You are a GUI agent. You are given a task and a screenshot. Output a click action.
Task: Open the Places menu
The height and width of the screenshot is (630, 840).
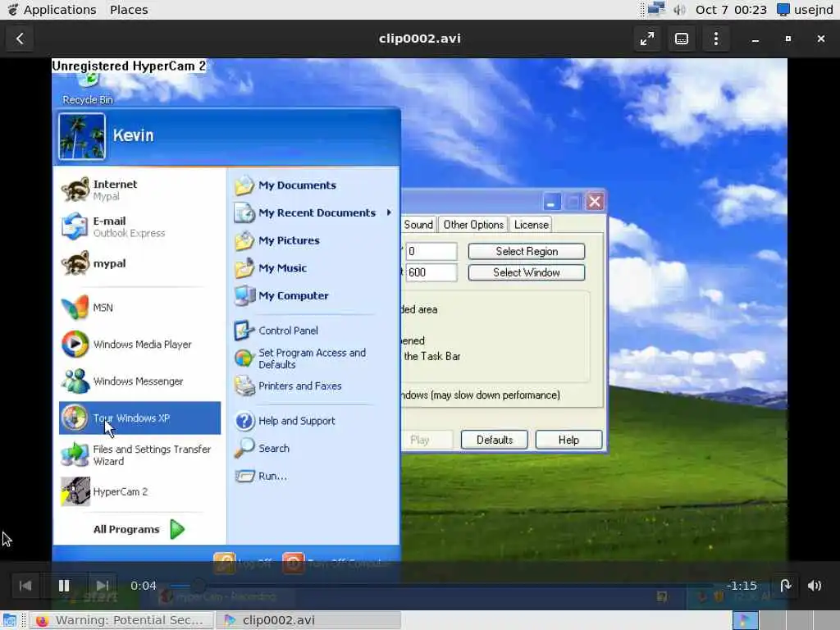(129, 10)
